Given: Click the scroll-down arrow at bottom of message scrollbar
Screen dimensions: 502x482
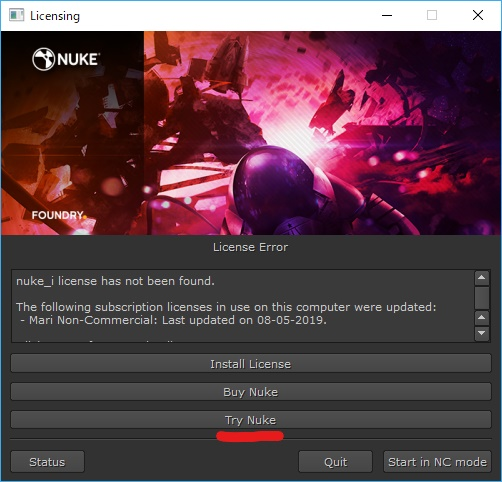Looking at the screenshot, I should [x=482, y=333].
